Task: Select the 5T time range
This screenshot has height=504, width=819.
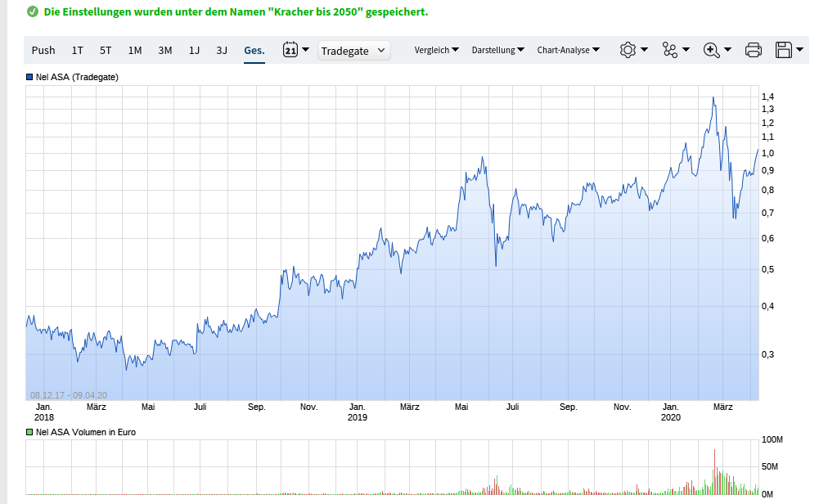Action: (x=106, y=50)
